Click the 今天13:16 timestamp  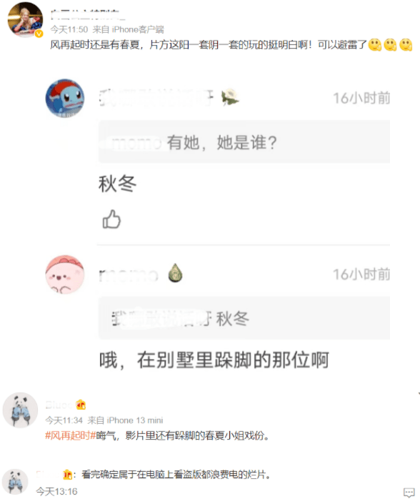point(57,491)
